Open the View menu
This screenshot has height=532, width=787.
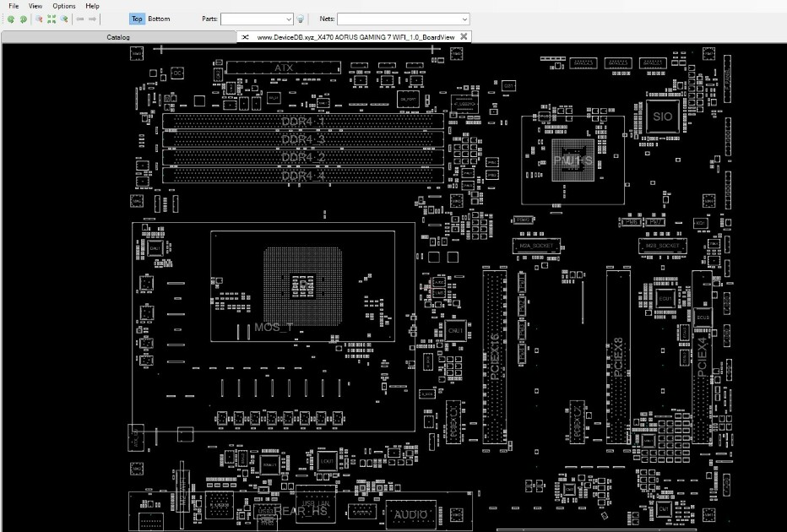pos(35,6)
